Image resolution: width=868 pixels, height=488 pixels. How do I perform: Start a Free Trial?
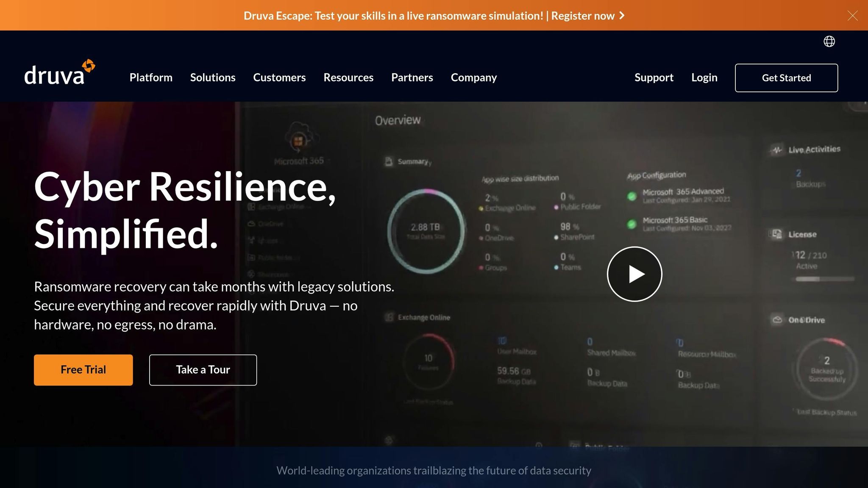[x=83, y=370]
